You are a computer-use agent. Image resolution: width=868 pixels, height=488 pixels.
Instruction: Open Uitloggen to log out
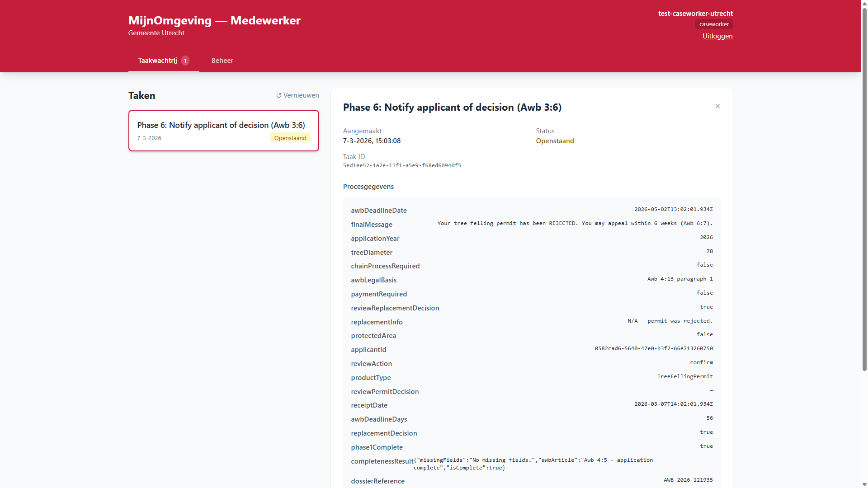717,36
